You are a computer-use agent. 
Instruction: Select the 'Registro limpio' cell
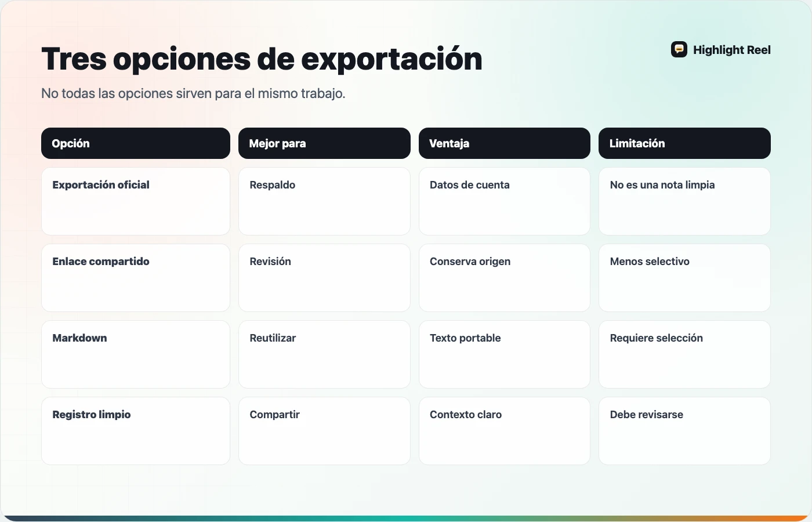pyautogui.click(x=136, y=431)
